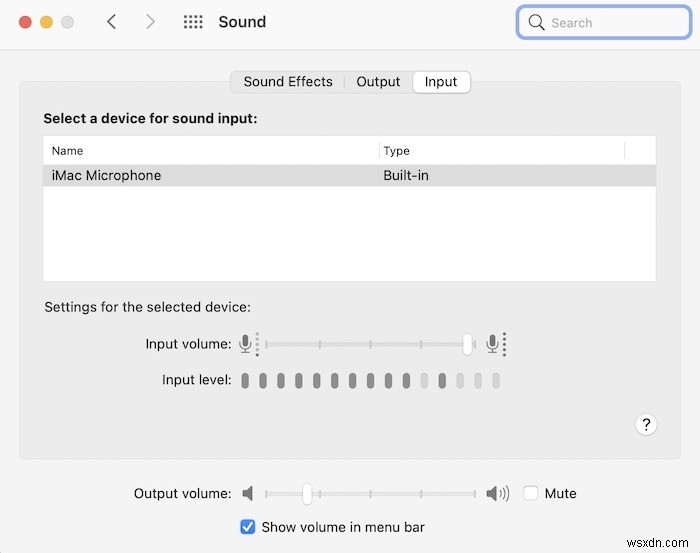Switch to the Sound Effects tab
Image resolution: width=700 pixels, height=553 pixels.
pos(288,82)
